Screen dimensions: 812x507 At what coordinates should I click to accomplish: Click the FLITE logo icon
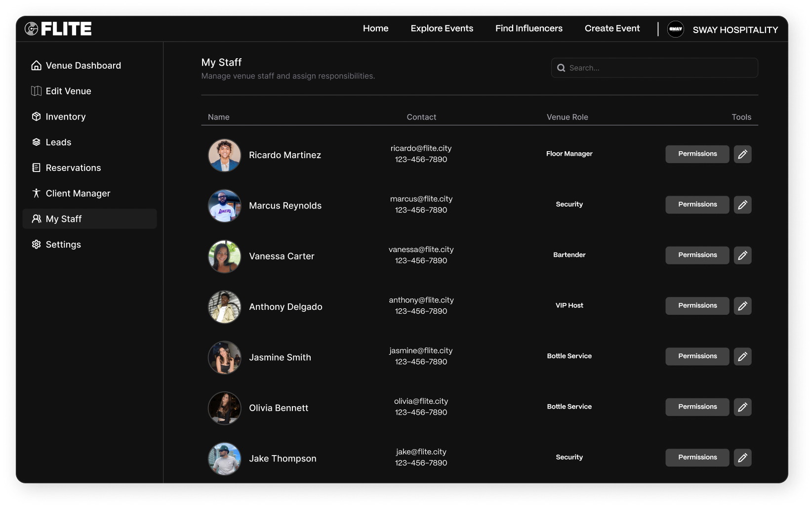click(32, 29)
